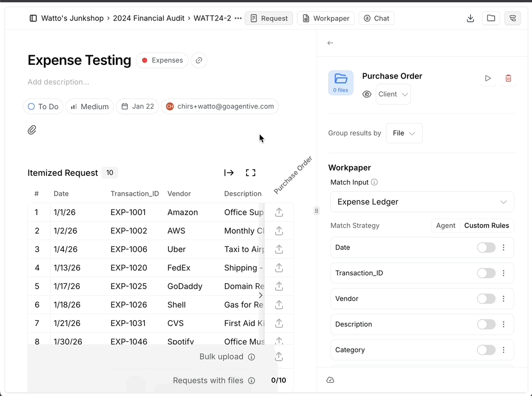Viewport: 532px width, 396px height.
Task: Select the workpaper flow icon at top right
Action: (x=512, y=18)
